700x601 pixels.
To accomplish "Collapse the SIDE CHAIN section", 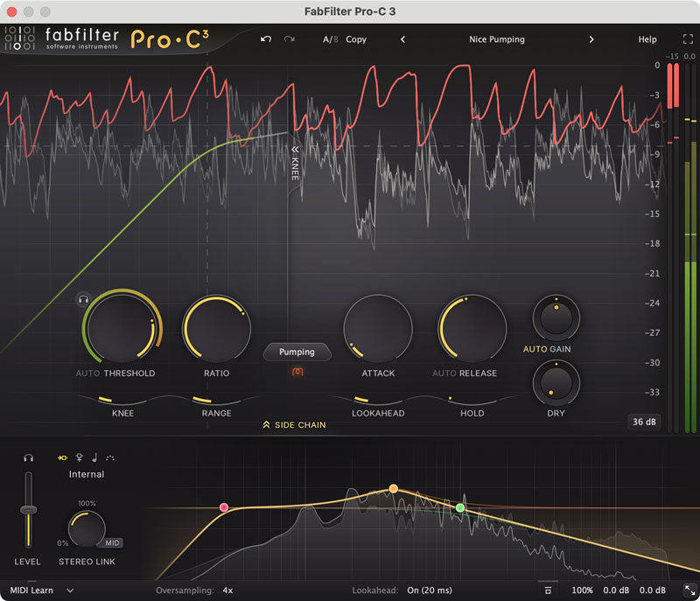I will [x=295, y=425].
